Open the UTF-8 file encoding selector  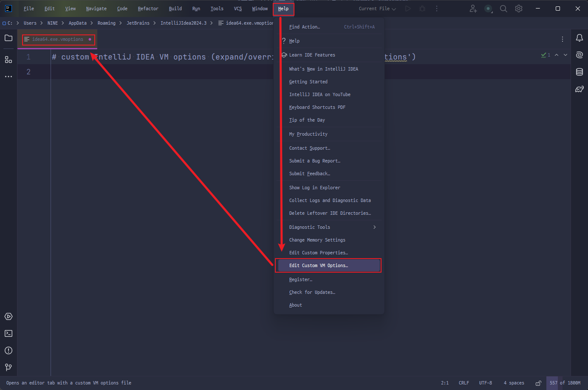[x=485, y=383]
